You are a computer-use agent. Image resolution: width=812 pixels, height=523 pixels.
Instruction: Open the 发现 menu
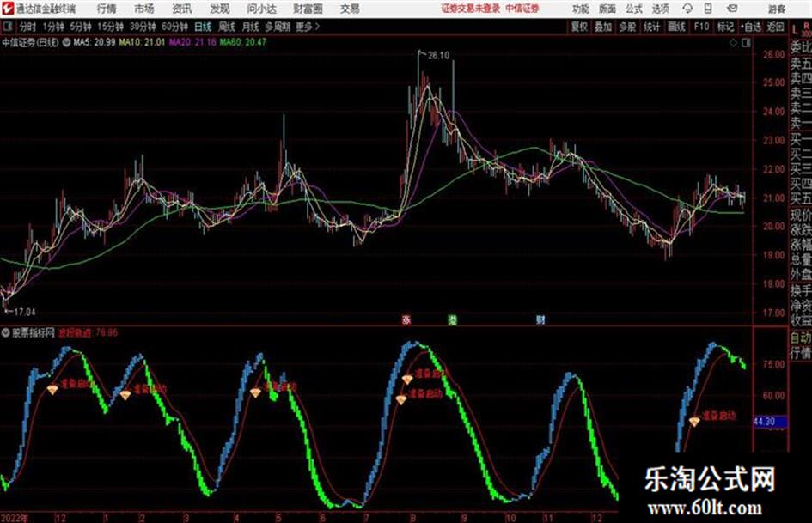[x=220, y=9]
